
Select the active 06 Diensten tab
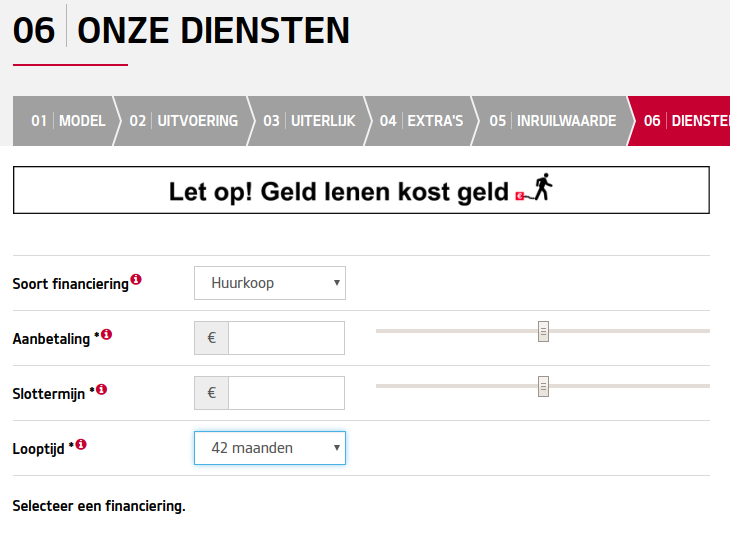[x=680, y=121]
